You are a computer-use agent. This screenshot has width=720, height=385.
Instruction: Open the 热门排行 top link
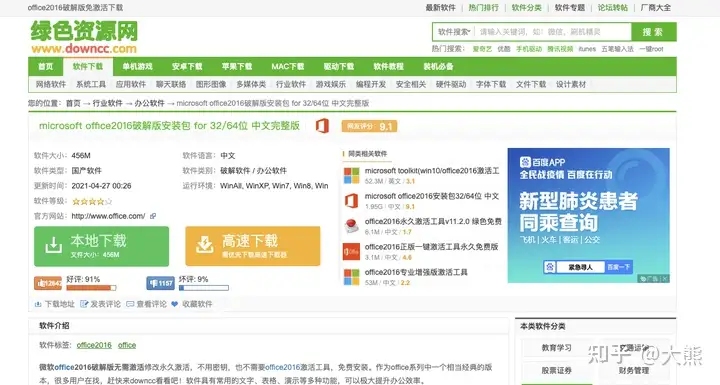(483, 7)
